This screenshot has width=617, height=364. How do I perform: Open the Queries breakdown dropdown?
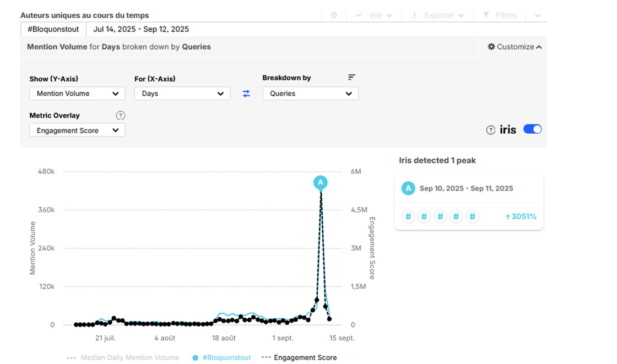click(x=310, y=94)
